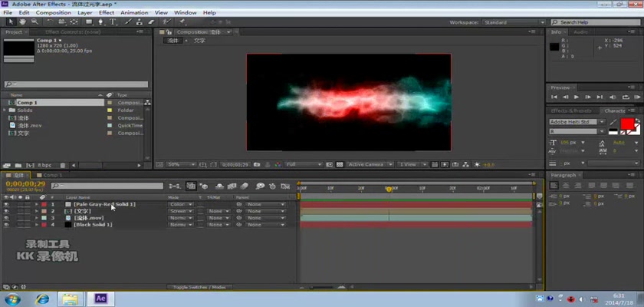
Task: Select the Eraser tool
Action: point(151,21)
